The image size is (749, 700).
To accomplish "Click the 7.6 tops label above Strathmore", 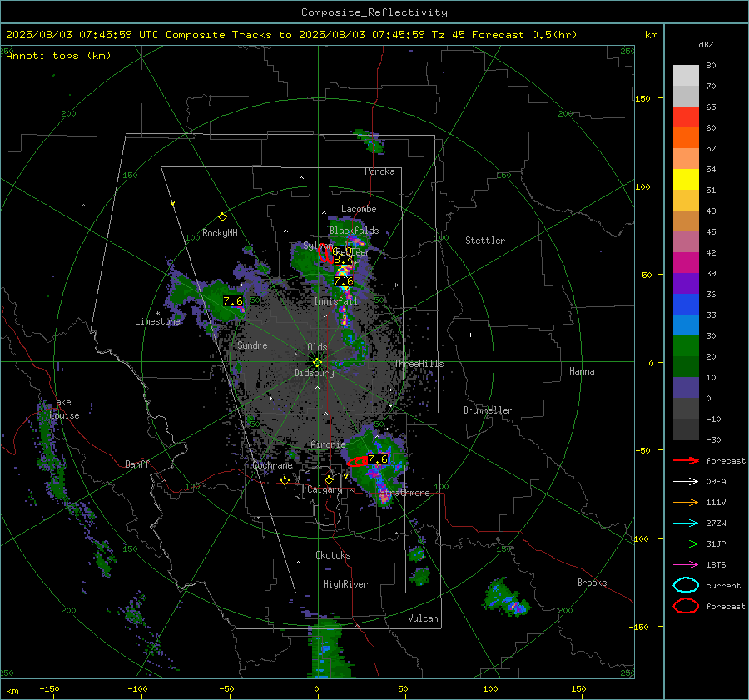I will (x=378, y=459).
